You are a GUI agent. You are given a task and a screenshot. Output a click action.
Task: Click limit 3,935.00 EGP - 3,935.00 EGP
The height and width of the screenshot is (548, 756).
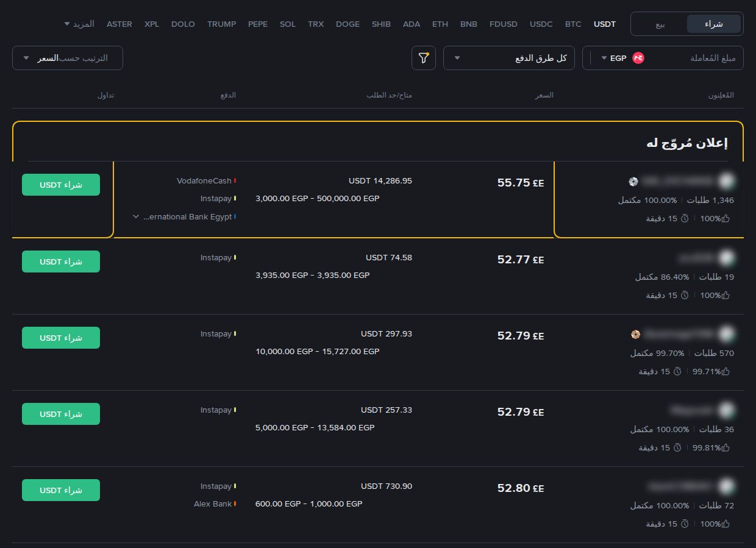313,275
